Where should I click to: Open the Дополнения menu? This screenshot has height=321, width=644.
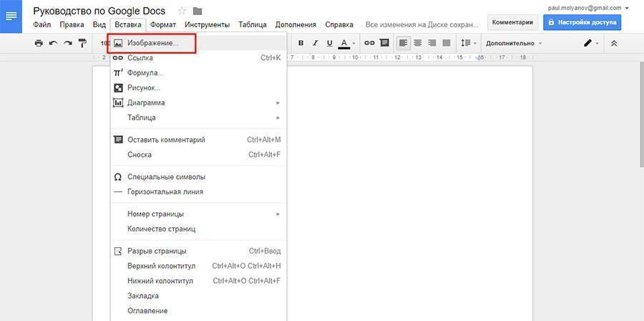pos(296,24)
